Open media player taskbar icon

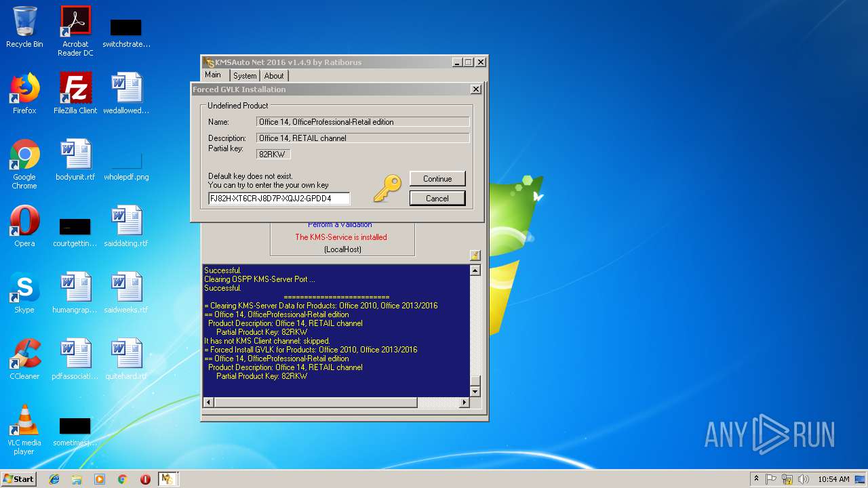point(100,479)
